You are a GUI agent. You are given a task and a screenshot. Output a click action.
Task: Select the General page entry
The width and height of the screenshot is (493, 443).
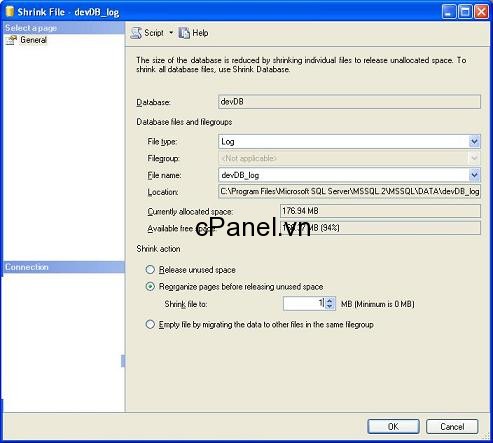[x=33, y=40]
